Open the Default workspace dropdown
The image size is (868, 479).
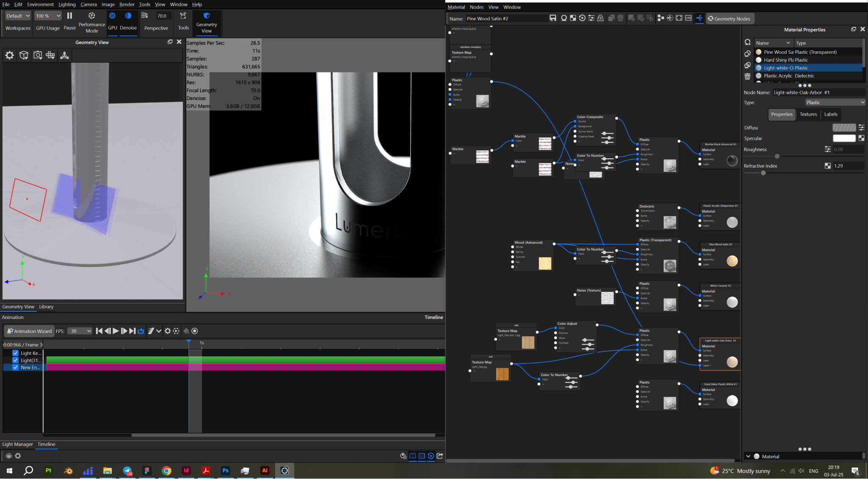(x=18, y=16)
